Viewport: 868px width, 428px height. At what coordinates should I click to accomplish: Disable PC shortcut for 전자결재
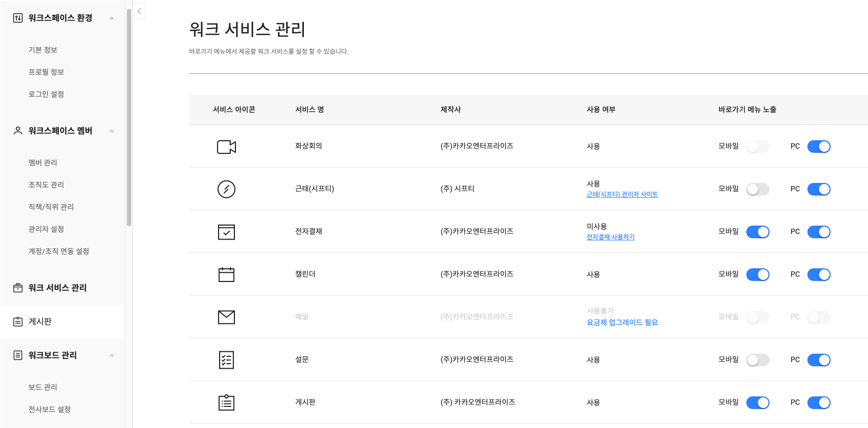coord(818,232)
